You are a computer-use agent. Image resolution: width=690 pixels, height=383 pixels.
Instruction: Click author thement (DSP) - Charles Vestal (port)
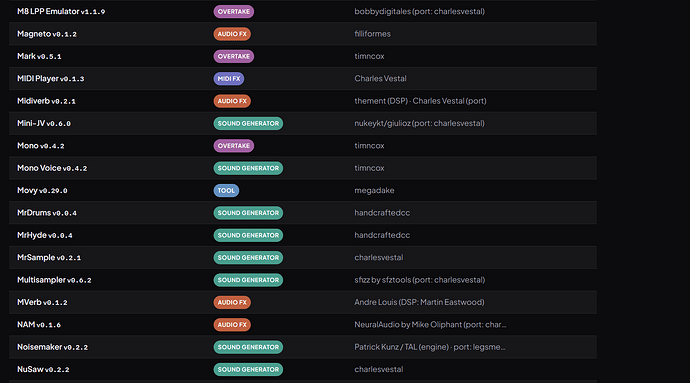[420, 101]
